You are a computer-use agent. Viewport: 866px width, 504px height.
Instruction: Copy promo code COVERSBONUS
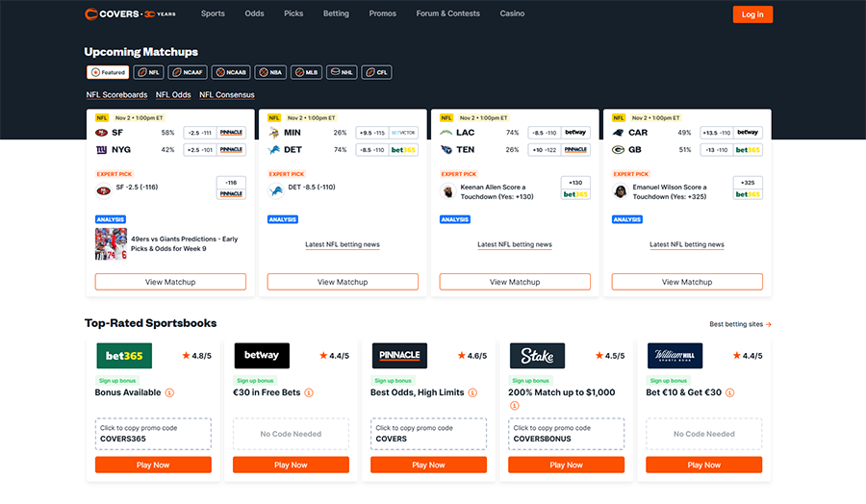pos(566,434)
